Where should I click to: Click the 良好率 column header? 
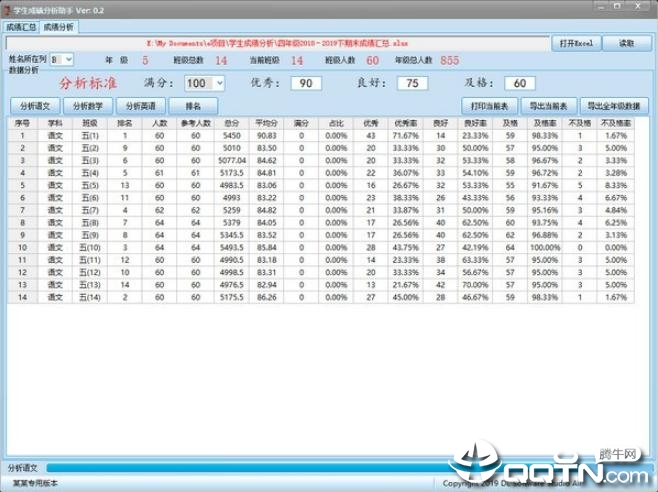pyautogui.click(x=475, y=123)
